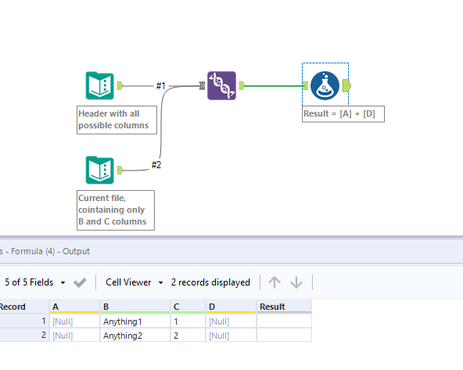
Task: Click the 2 records displayed text
Action: pos(211,282)
